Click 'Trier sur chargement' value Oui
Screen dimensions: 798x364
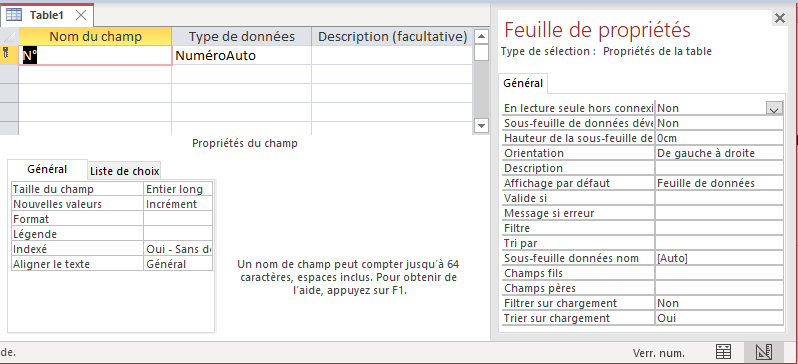tap(719, 318)
